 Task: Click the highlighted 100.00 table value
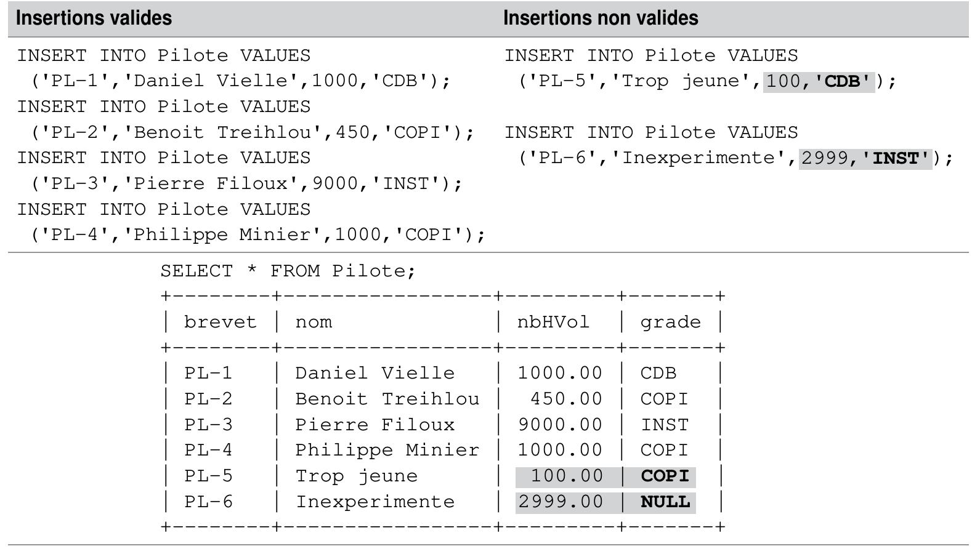coord(567,476)
